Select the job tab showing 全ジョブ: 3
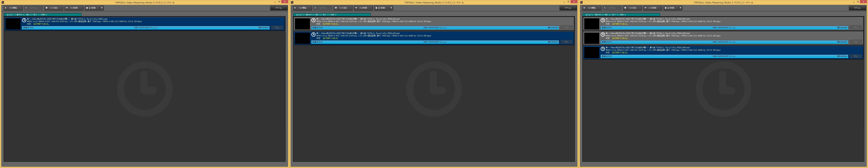Image resolution: width=868 pixels, height=168 pixels. pyautogui.click(x=621, y=15)
